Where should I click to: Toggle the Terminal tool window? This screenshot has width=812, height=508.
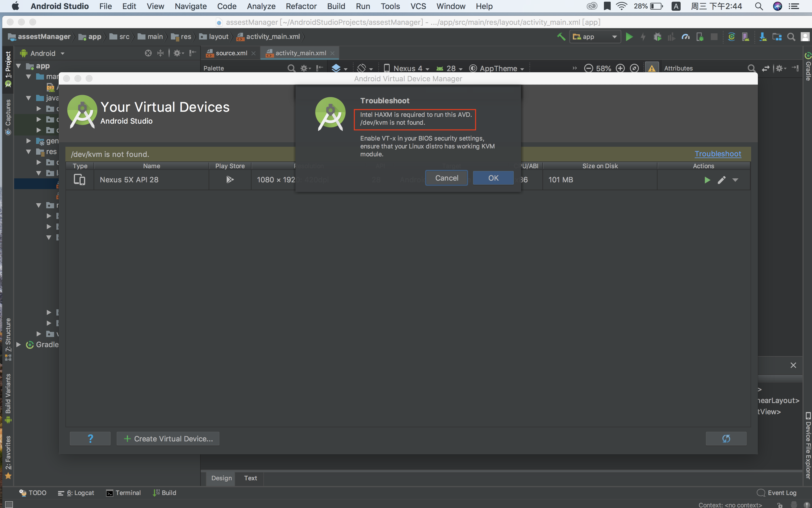(123, 493)
